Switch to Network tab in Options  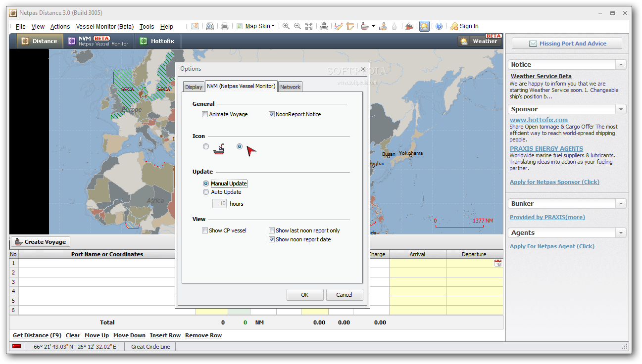point(290,87)
